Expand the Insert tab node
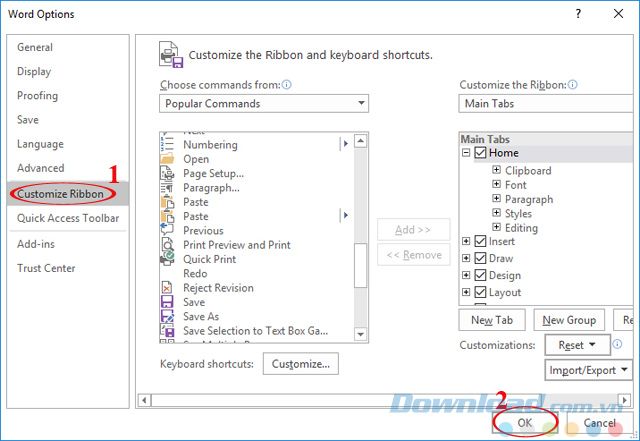 [466, 241]
